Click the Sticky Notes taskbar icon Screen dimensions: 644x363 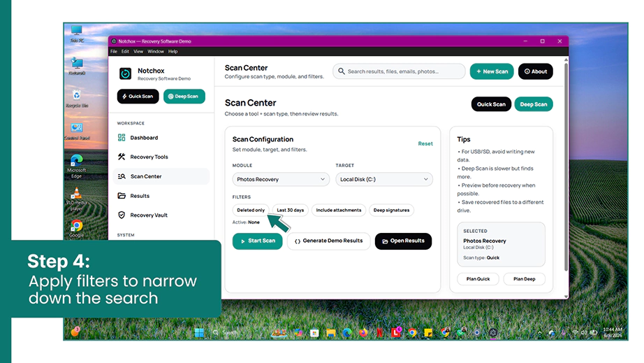(x=428, y=333)
